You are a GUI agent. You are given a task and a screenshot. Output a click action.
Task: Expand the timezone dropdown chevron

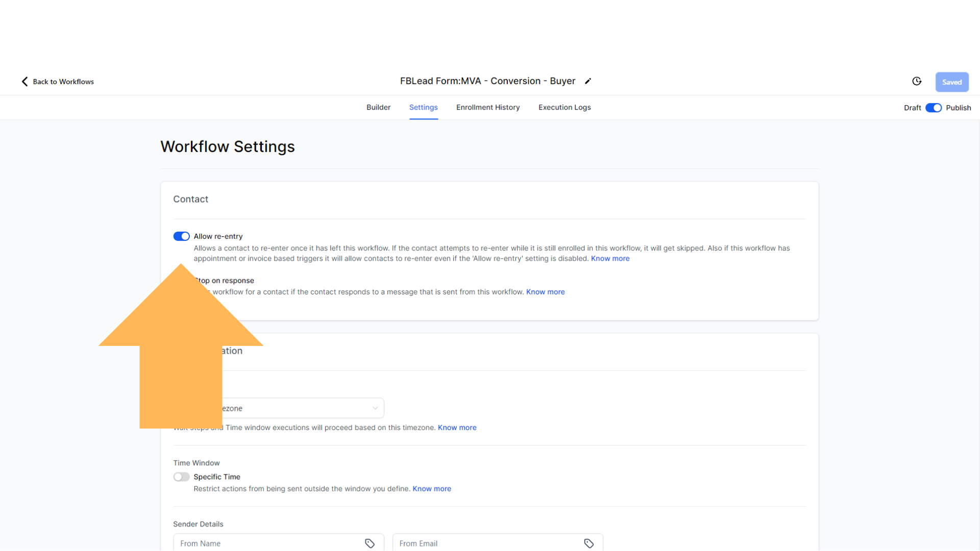(375, 408)
